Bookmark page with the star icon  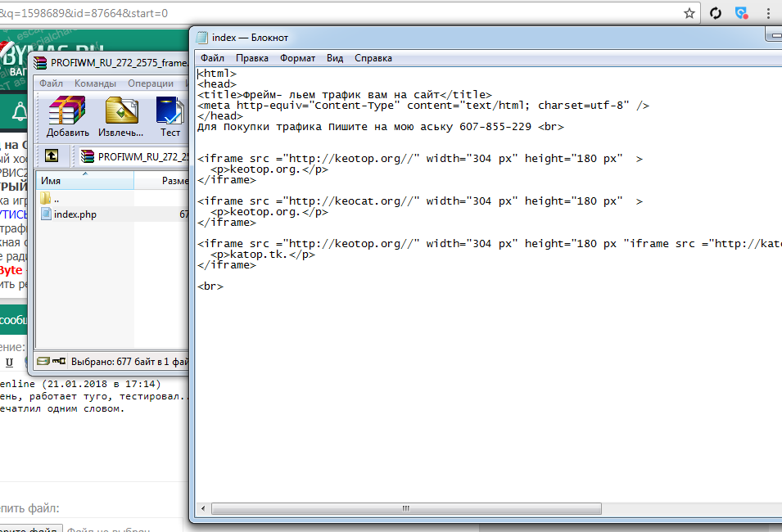tap(689, 13)
